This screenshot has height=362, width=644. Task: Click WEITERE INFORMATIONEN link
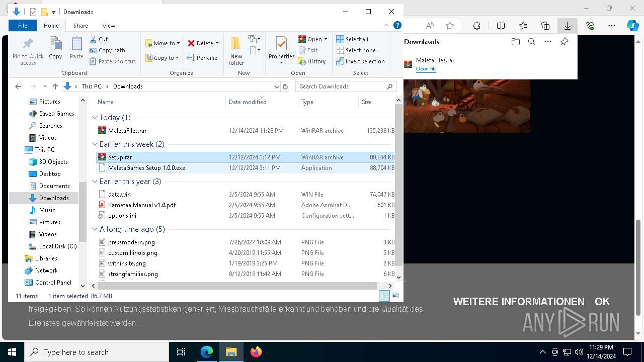click(x=519, y=302)
